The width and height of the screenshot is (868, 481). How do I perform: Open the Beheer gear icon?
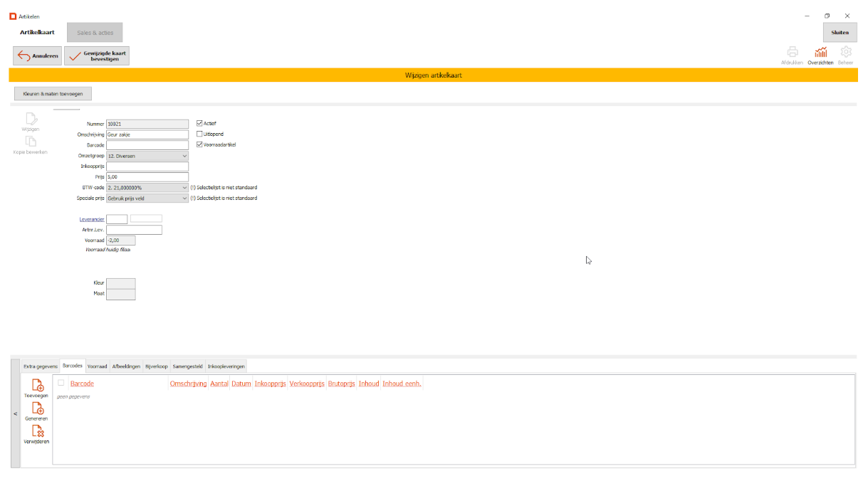(845, 53)
